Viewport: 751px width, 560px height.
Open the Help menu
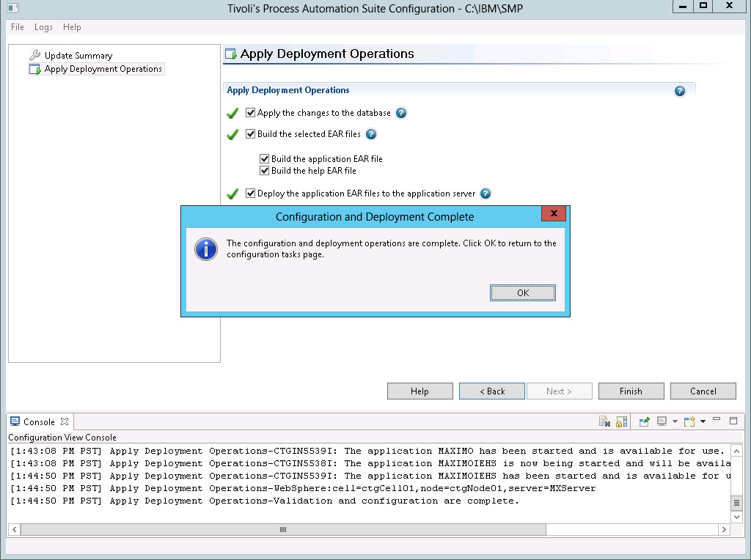[72, 27]
